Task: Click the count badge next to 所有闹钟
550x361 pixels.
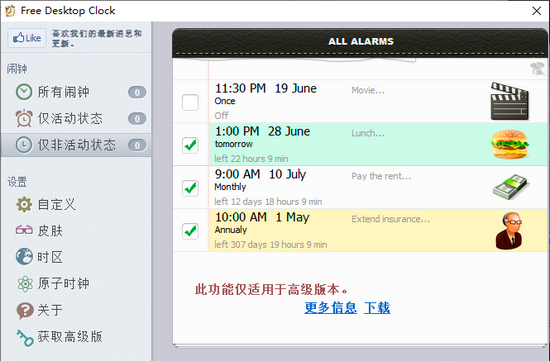Action: (x=137, y=92)
